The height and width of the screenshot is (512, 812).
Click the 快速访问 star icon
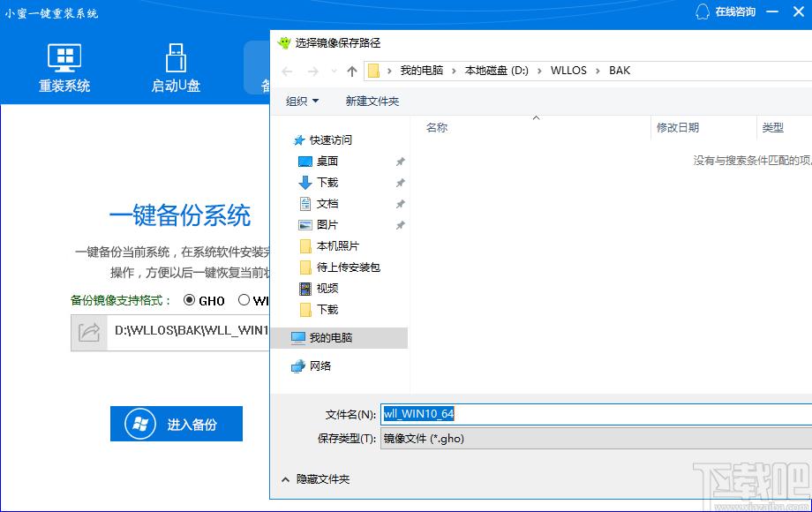click(299, 140)
